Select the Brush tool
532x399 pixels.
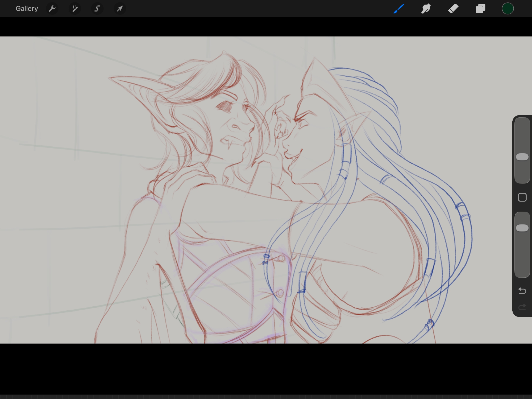coord(399,9)
